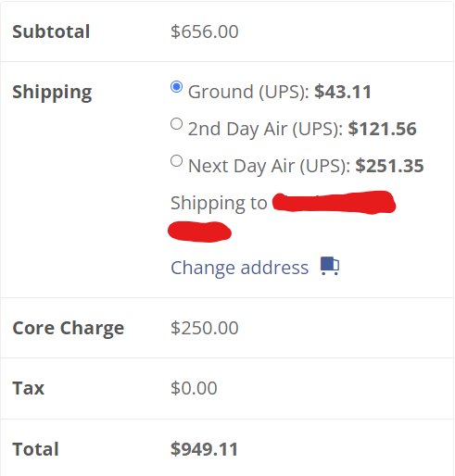Click the bold Shipping row heading
Viewport: 455px width, 476px height.
[x=52, y=93]
